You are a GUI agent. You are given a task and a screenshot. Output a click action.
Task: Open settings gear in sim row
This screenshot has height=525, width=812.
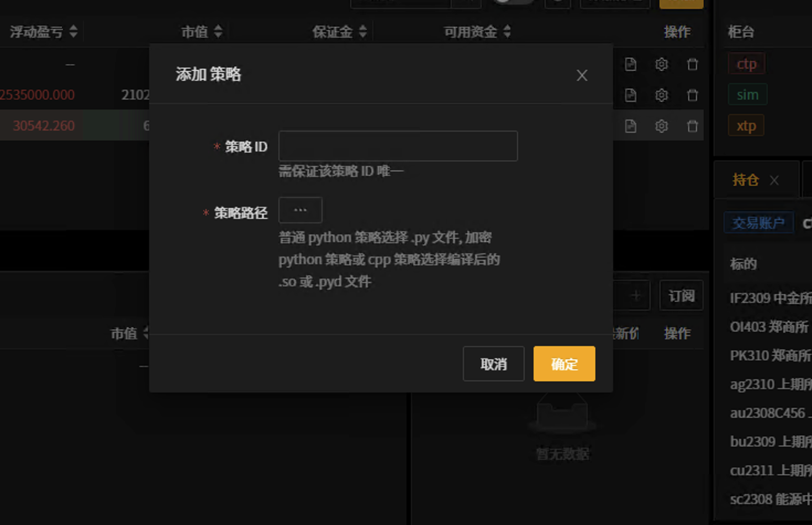pos(661,95)
